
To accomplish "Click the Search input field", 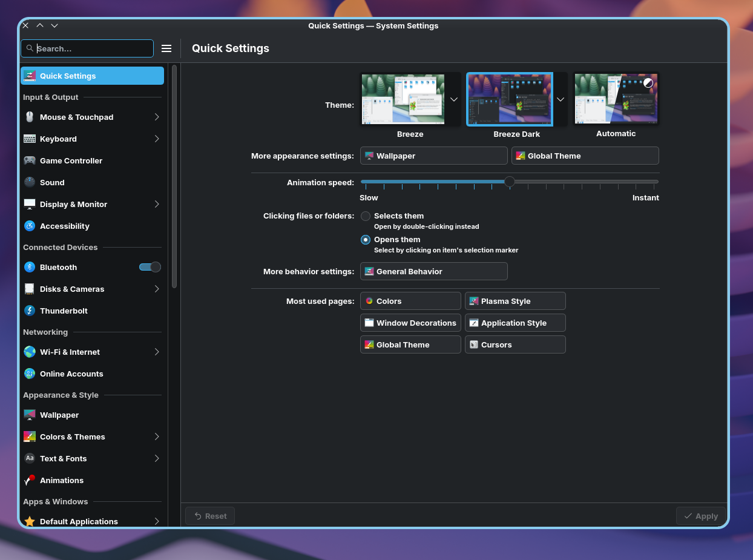I will (87, 48).
